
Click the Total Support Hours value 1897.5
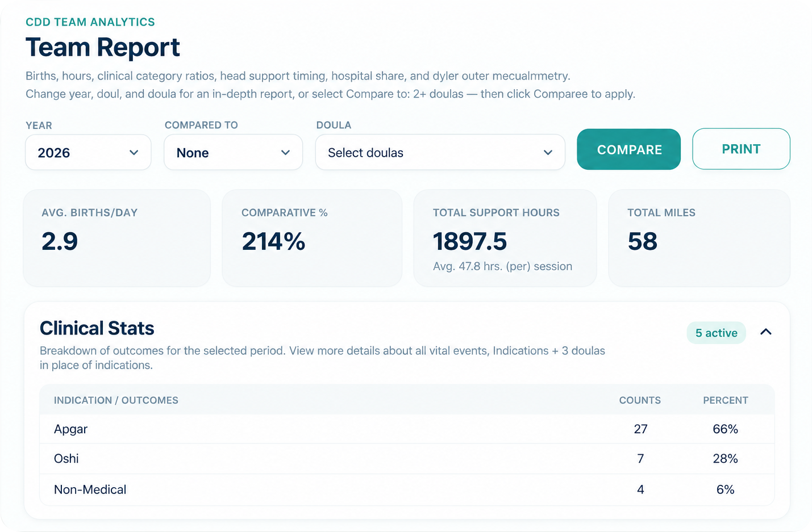coord(470,241)
